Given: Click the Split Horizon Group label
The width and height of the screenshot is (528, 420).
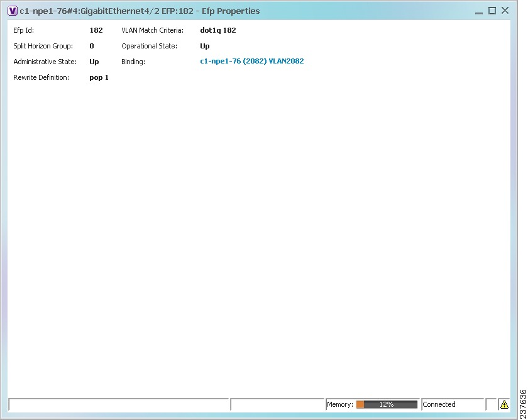Looking at the screenshot, I should pos(43,46).
